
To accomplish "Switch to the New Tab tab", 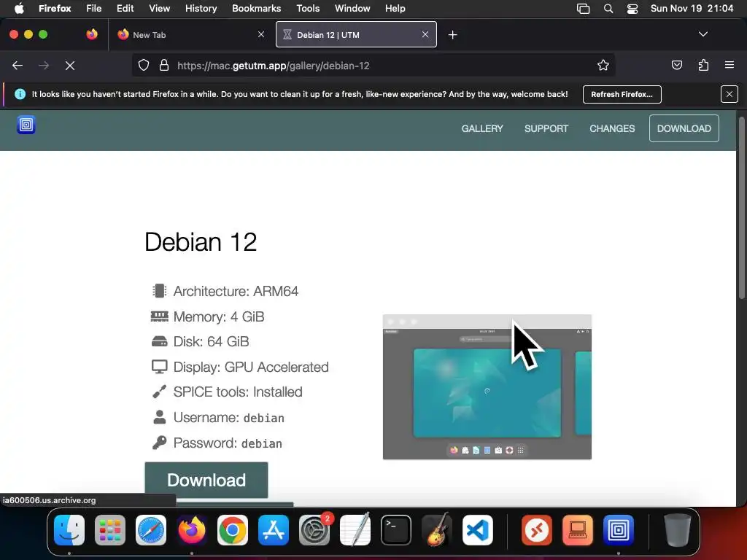I will coord(190,35).
